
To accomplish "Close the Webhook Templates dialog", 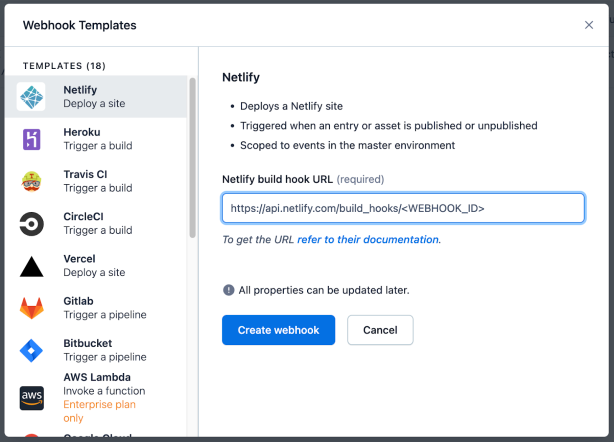I will point(588,25).
